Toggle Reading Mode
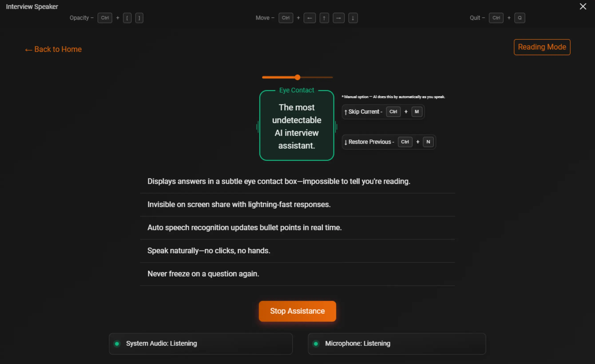 542,47
